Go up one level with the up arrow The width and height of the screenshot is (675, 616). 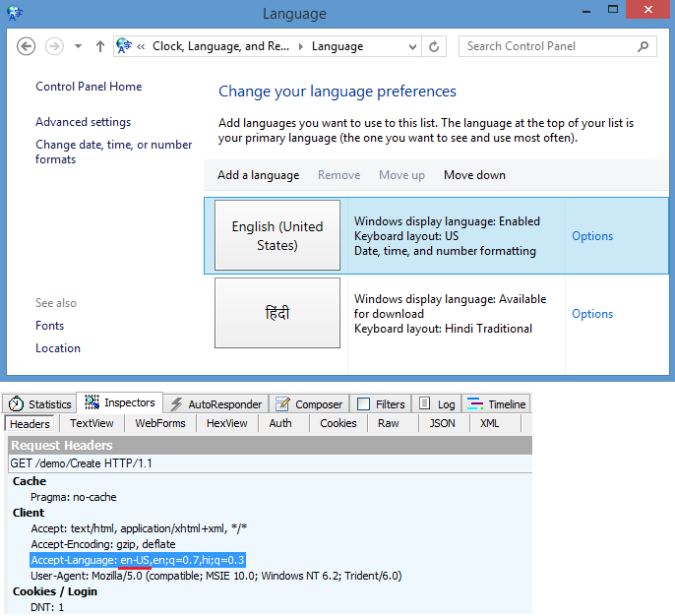[x=100, y=46]
